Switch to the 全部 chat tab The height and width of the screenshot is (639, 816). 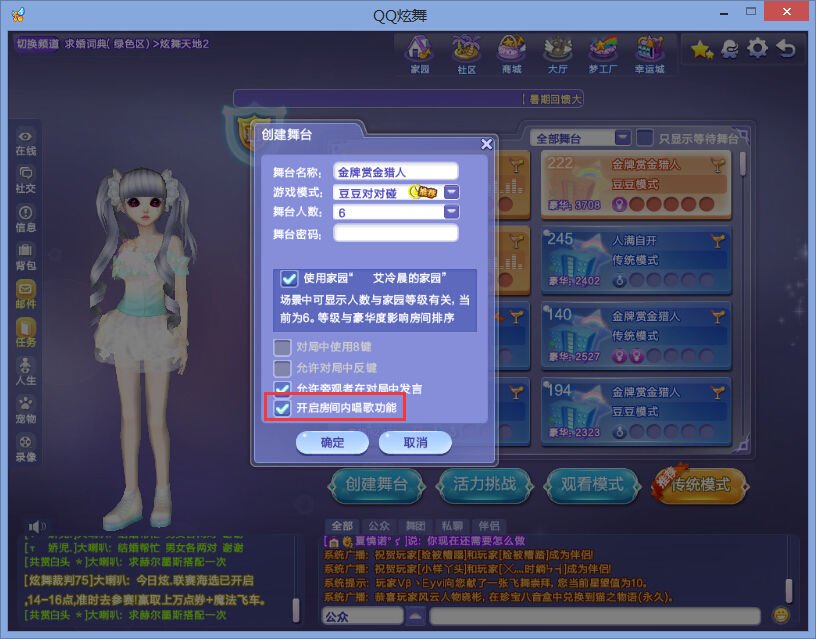coord(342,526)
